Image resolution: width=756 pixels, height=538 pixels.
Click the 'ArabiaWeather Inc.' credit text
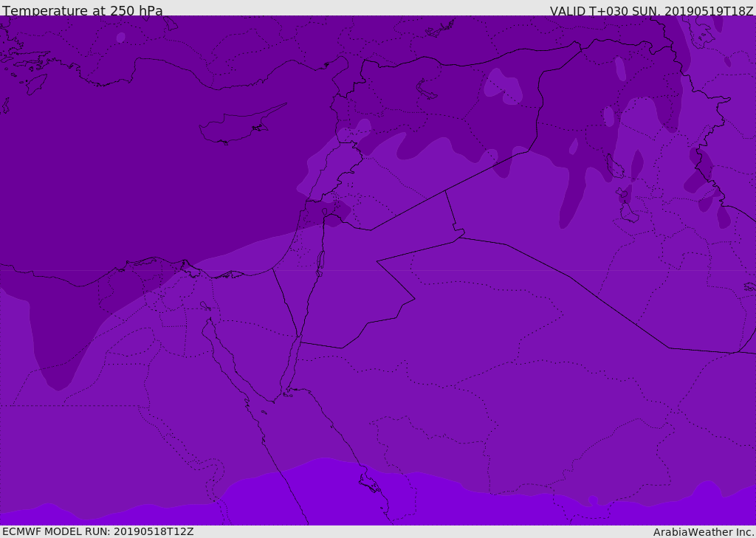pos(704,532)
